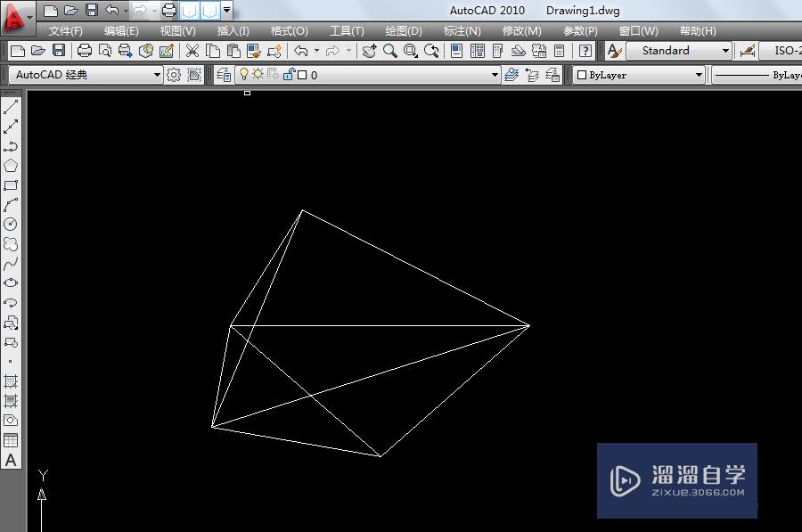
Task: Select the Point tool
Action: 11,361
